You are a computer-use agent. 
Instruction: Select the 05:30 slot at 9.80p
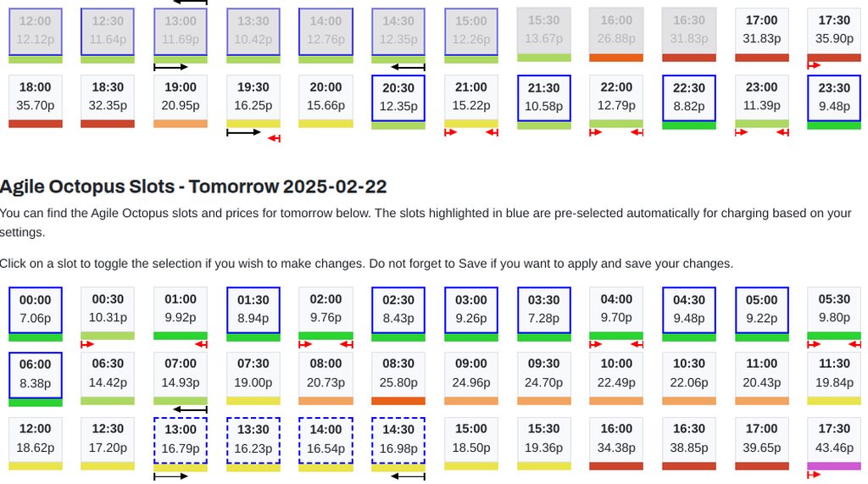834,309
